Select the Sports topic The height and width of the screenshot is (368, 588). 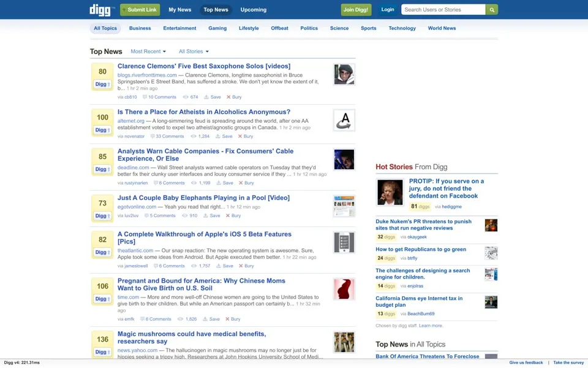368,28
